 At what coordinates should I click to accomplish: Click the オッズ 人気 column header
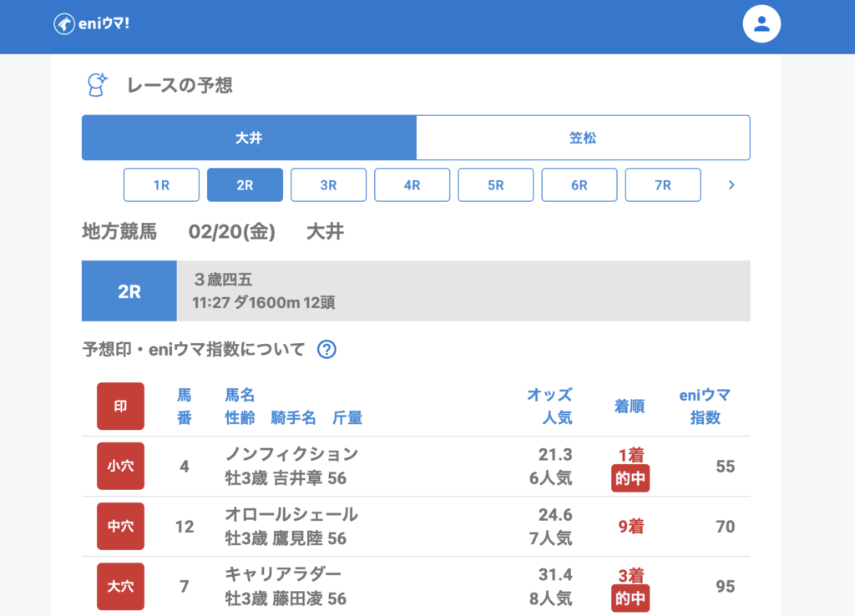pyautogui.click(x=549, y=406)
